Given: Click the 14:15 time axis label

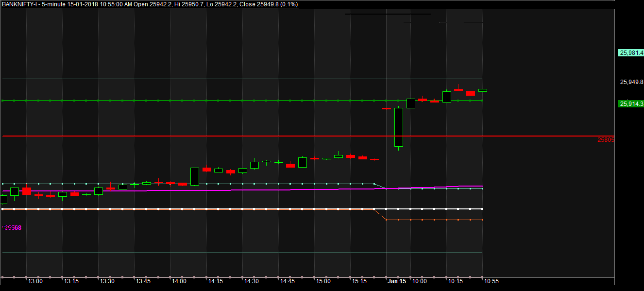Looking at the screenshot, I should coord(215,281).
